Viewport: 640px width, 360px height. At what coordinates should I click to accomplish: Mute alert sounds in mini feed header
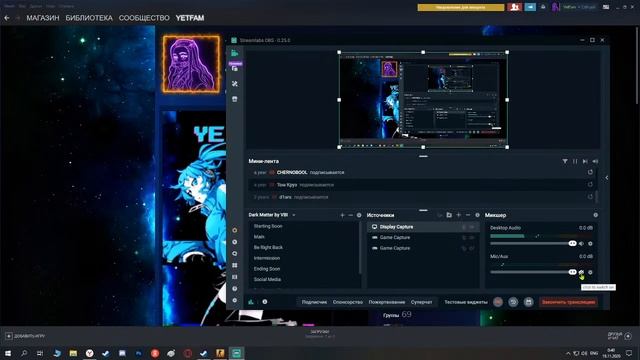tap(595, 161)
